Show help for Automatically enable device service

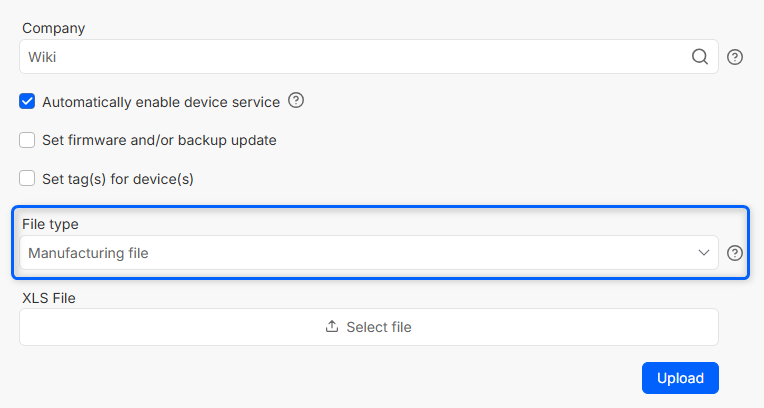296,100
